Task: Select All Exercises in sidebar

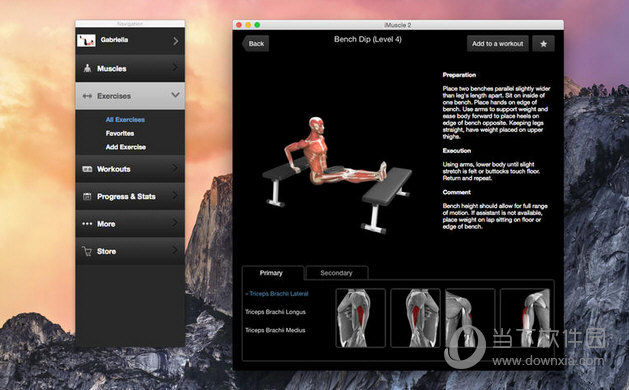Action: point(125,120)
